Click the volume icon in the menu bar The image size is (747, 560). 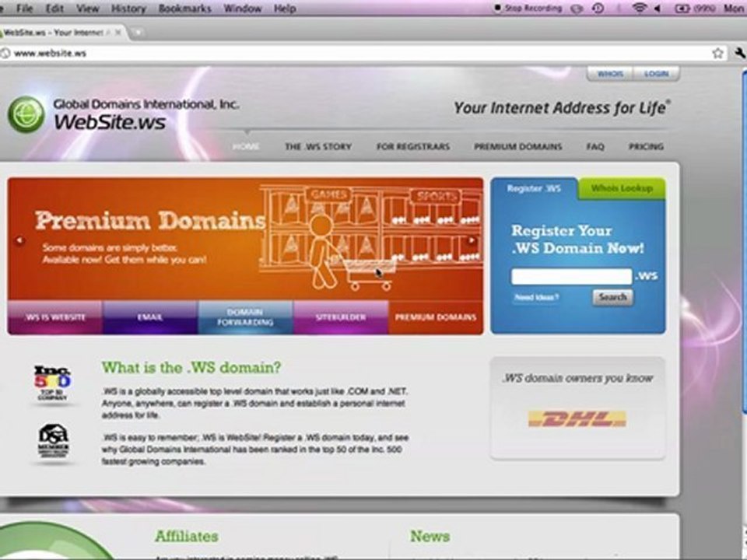pyautogui.click(x=658, y=8)
